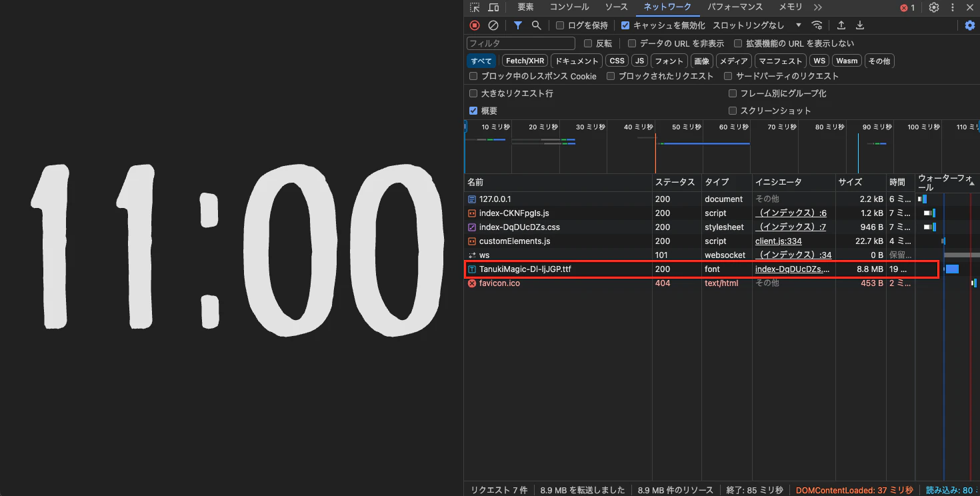Click the red error count badge
This screenshot has height=496, width=980.
tap(907, 8)
